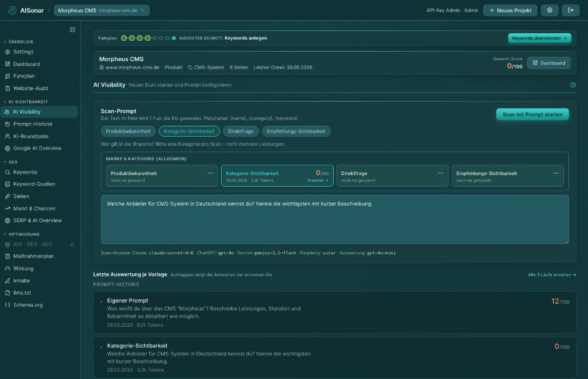Open the Morpheus CMS project dropdown

pyautogui.click(x=102, y=10)
